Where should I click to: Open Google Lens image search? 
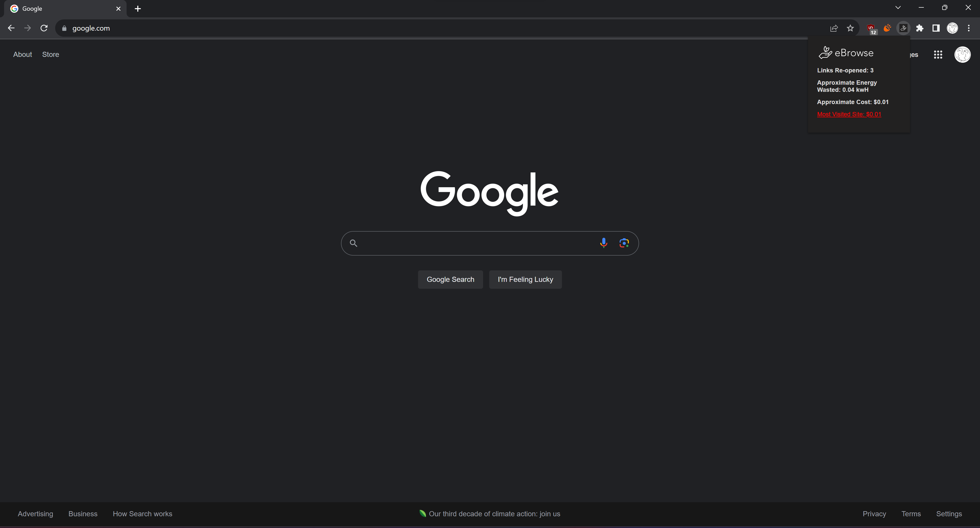point(624,243)
